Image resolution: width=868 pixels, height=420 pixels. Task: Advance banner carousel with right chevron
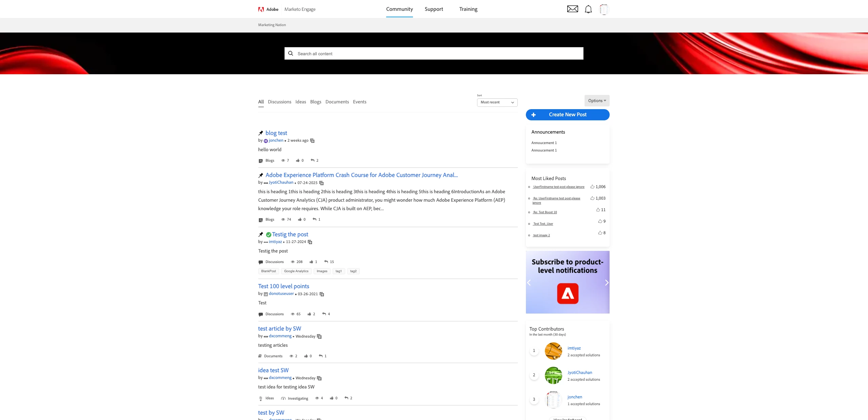pyautogui.click(x=607, y=282)
